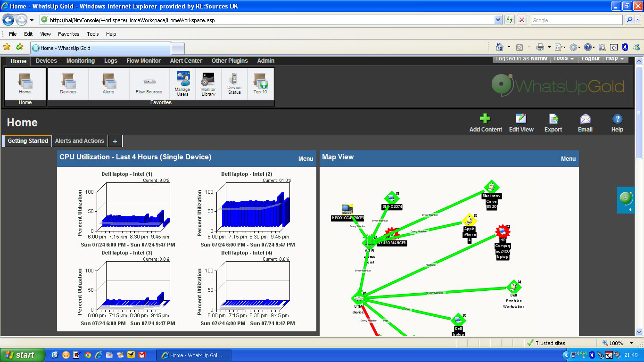Click the browser Refresh icon
644x362 pixels.
coord(510,20)
